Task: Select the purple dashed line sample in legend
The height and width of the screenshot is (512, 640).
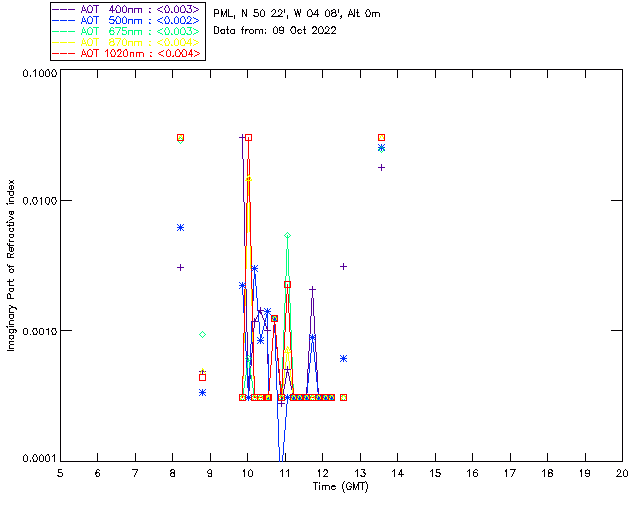Action: coord(64,9)
